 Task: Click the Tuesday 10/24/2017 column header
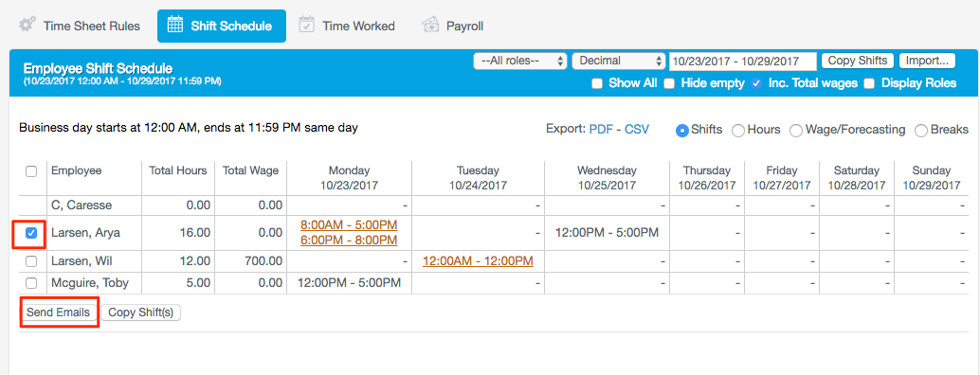click(478, 178)
